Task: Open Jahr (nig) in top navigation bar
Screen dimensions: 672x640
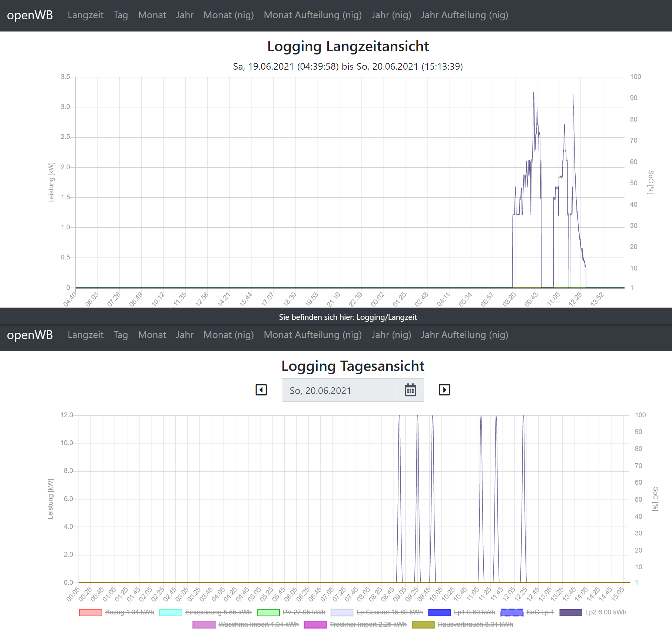Action: 391,15
